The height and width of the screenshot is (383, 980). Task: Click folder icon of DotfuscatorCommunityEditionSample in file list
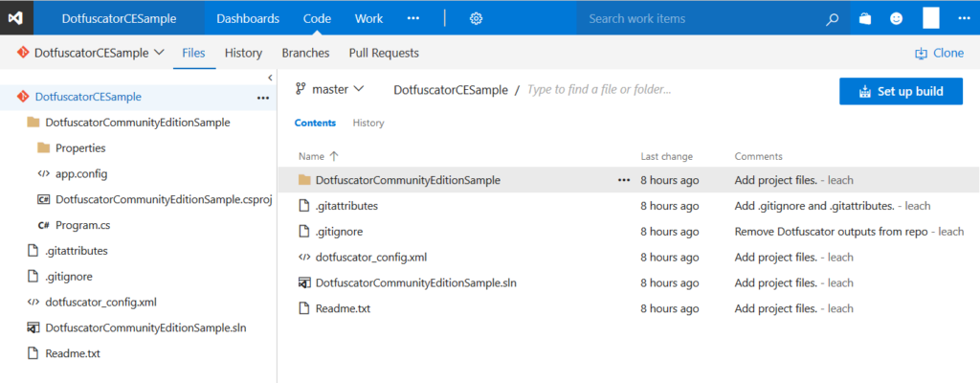pyautogui.click(x=304, y=180)
